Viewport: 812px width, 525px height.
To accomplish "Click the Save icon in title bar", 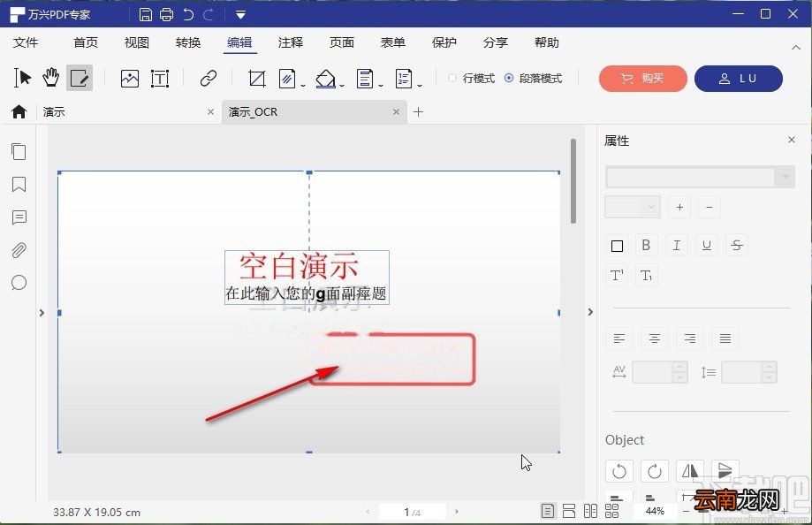I will tap(146, 14).
